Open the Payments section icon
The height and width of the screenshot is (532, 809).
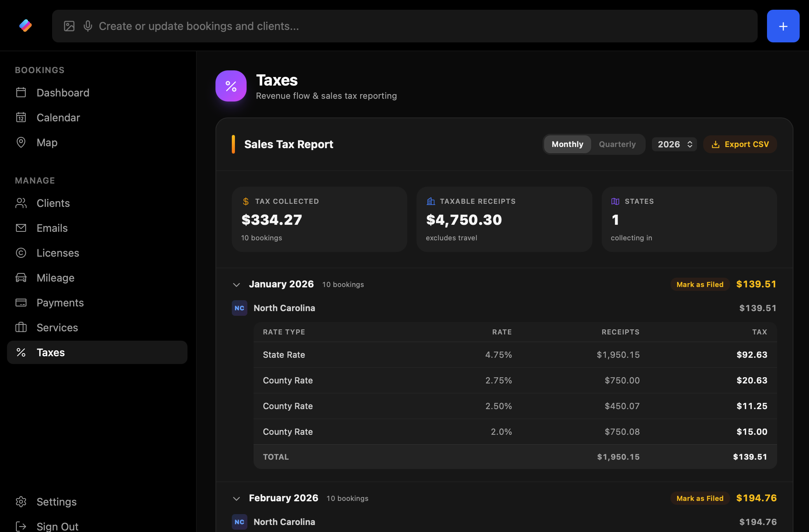click(21, 303)
